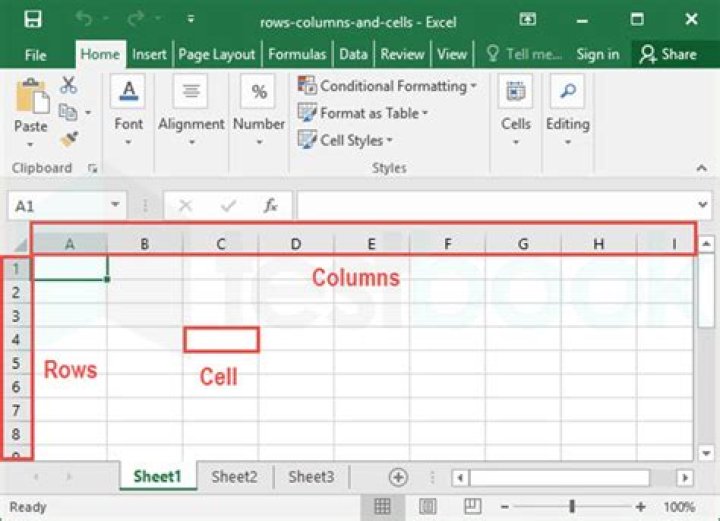Screen dimensions: 720x521
Task: Select row 7 header
Action: 16,410
